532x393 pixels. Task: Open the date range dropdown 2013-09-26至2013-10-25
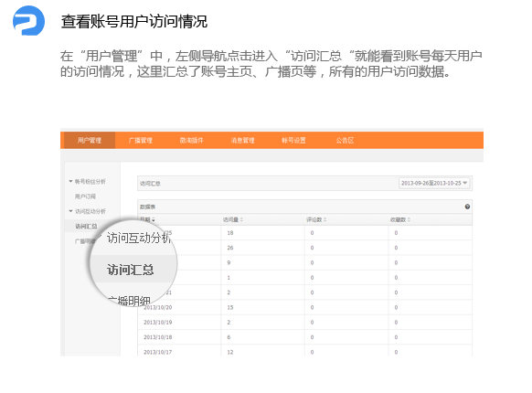click(434, 183)
